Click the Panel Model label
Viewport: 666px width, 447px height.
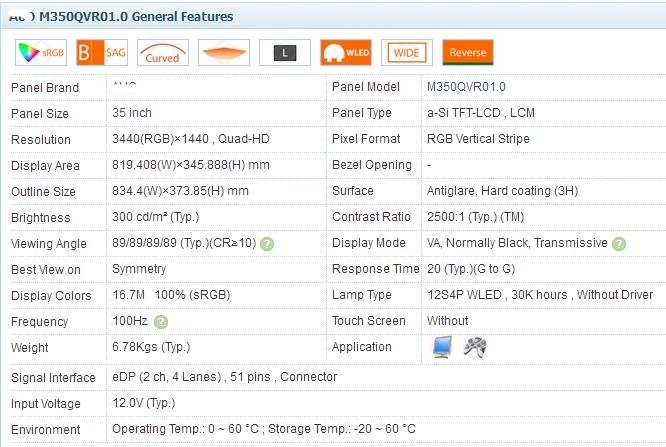366,87
